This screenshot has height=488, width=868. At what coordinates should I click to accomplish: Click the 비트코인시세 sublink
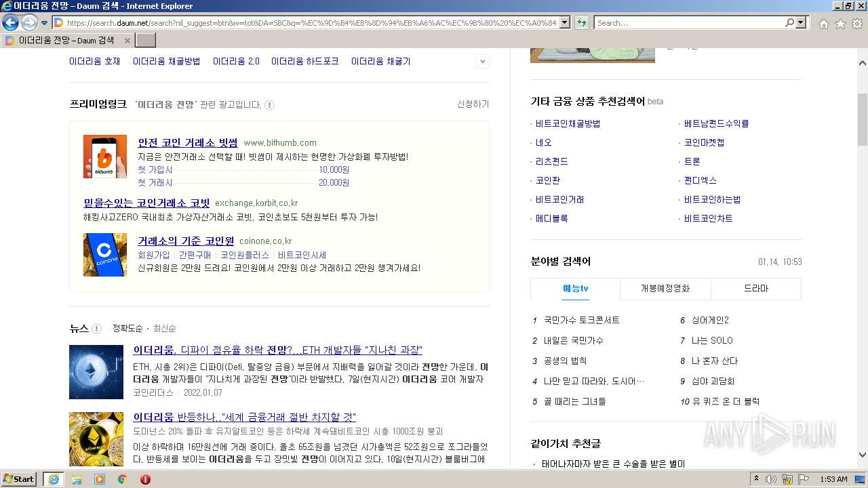[x=302, y=255]
